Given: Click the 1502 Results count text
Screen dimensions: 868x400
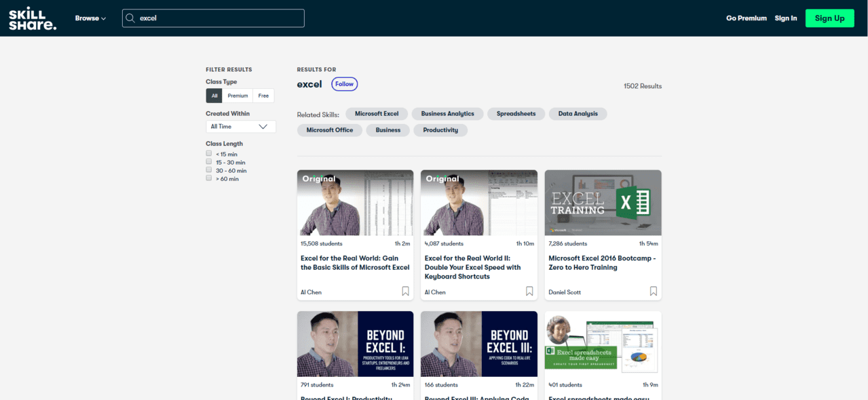Looking at the screenshot, I should pyautogui.click(x=643, y=86).
